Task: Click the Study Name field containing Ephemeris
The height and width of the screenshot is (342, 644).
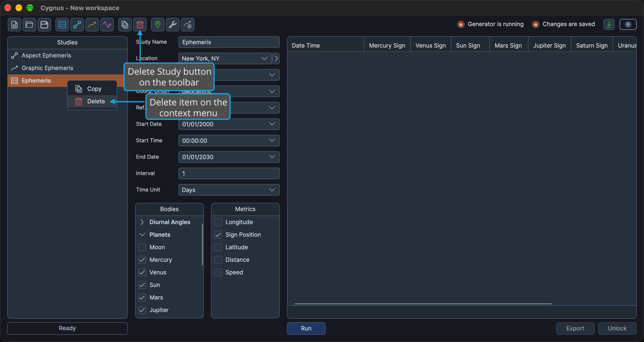Action: click(x=229, y=42)
